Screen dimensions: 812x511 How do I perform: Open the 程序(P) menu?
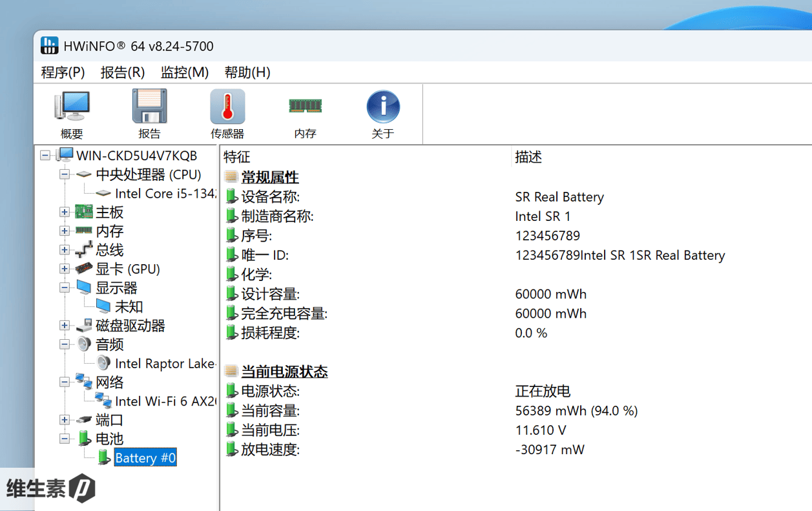(x=63, y=72)
